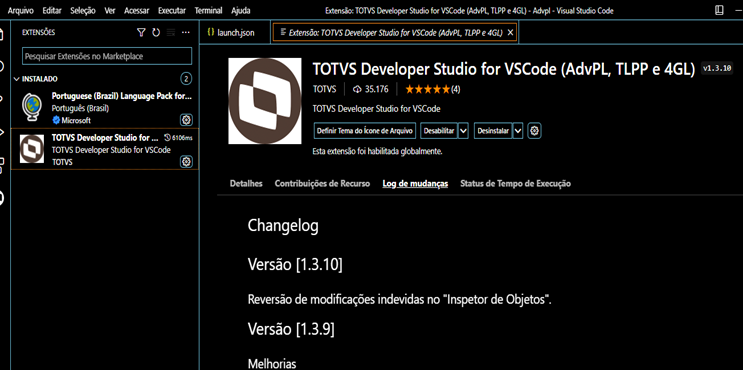743x370 pixels.
Task: Close the TOTVS Developer Studio extension tab
Action: pyautogui.click(x=510, y=33)
